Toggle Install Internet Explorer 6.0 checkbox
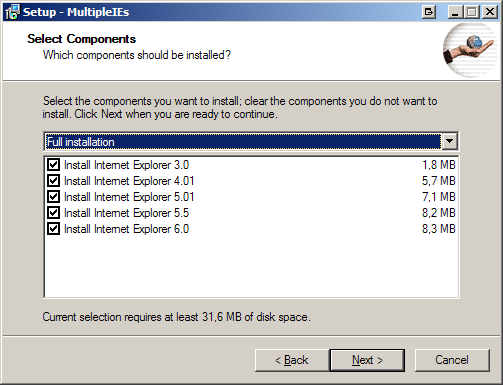Viewport: 503px width, 385px height. [53, 229]
